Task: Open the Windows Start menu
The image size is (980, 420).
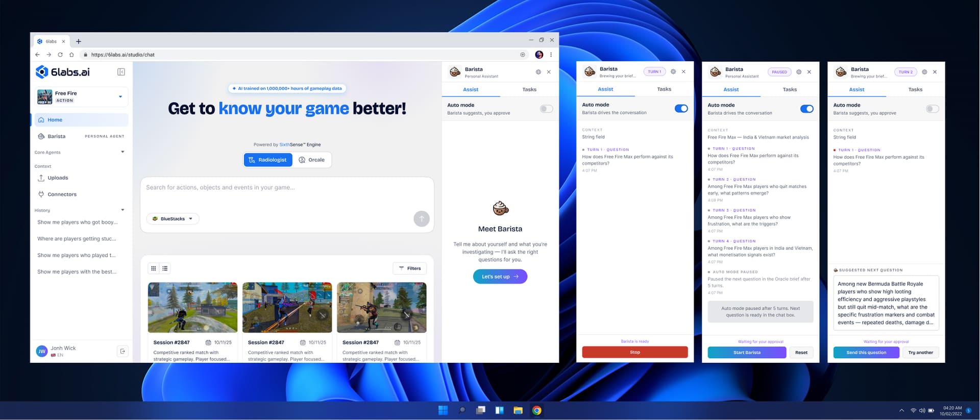Action: coord(443,410)
